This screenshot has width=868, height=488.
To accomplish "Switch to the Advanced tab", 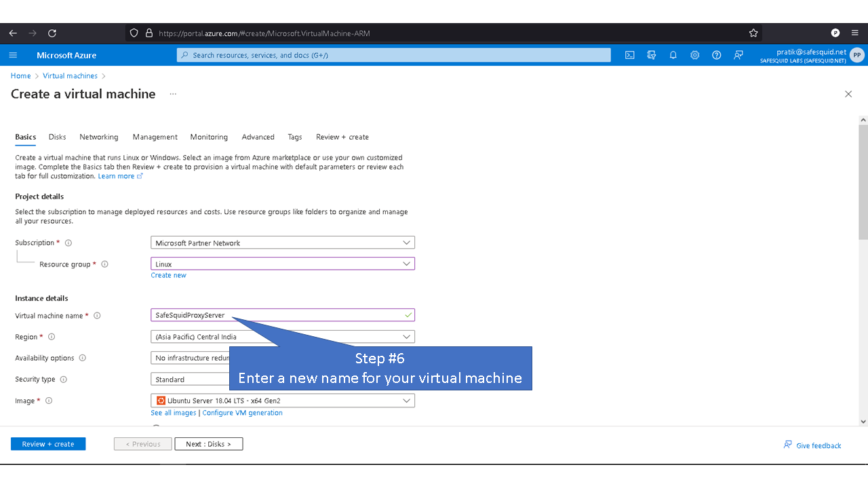I will pos(258,137).
